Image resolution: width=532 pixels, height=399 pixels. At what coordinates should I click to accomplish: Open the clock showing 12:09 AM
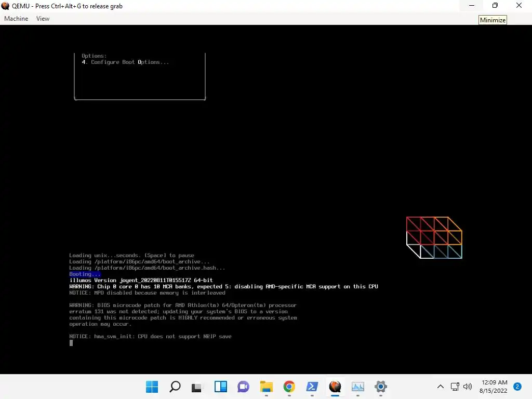click(494, 387)
